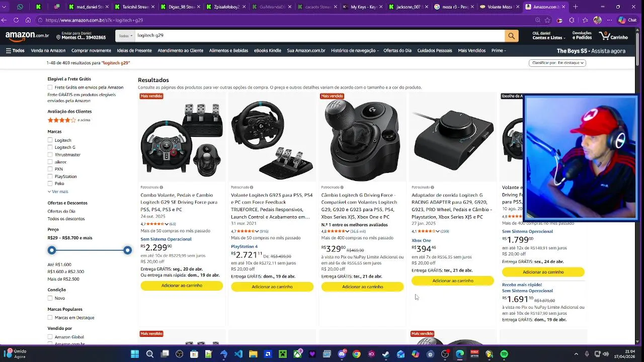Image resolution: width=644 pixels, height=362 pixels.
Task: Filter by four stars e acima
Action: click(69, 120)
